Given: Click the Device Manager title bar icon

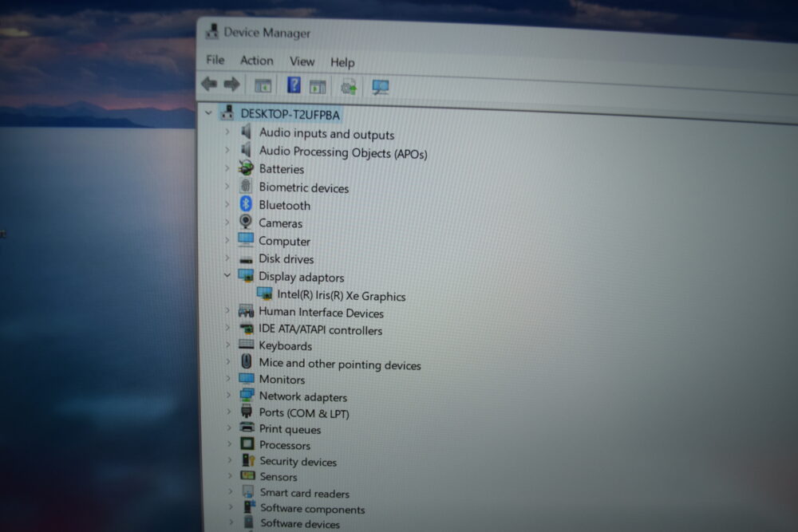Looking at the screenshot, I should click(x=211, y=32).
